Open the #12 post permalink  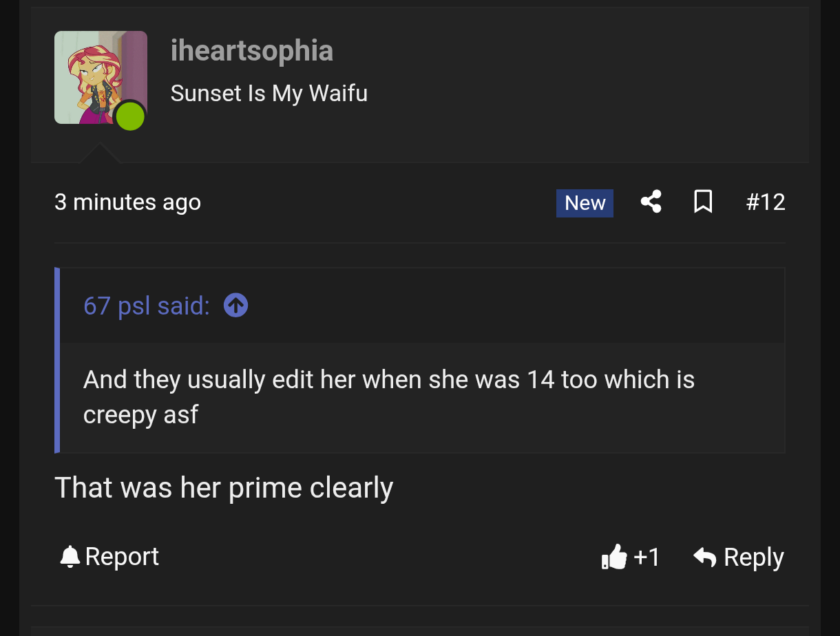(x=766, y=202)
